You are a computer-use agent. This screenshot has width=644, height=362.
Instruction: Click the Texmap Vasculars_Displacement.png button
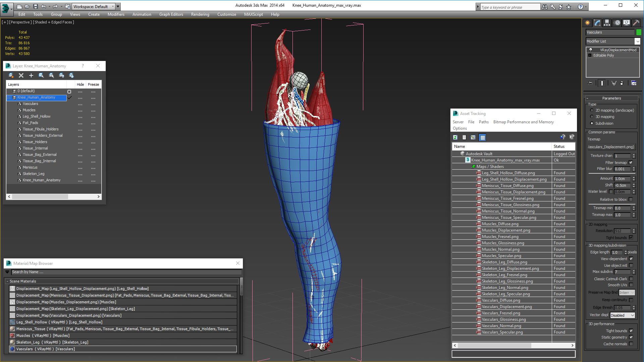point(611,147)
